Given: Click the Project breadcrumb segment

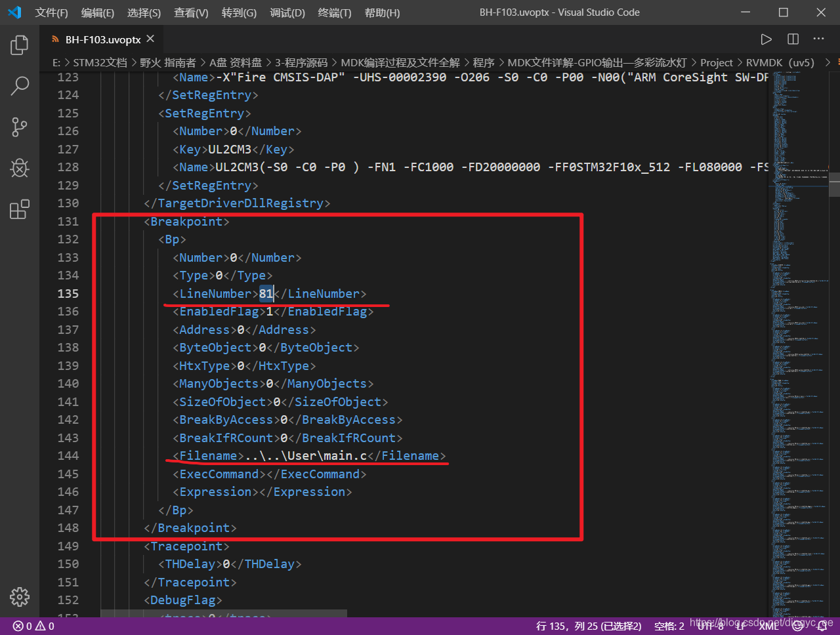Looking at the screenshot, I should pos(716,62).
